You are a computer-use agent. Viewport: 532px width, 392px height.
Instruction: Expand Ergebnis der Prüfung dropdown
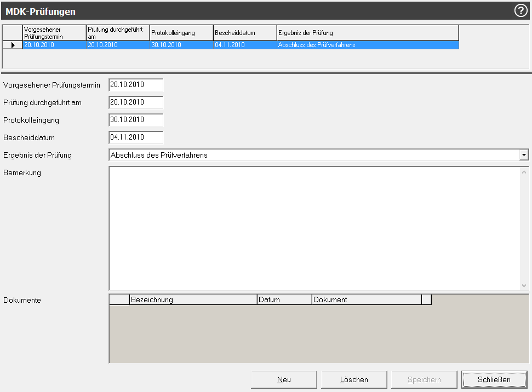524,155
